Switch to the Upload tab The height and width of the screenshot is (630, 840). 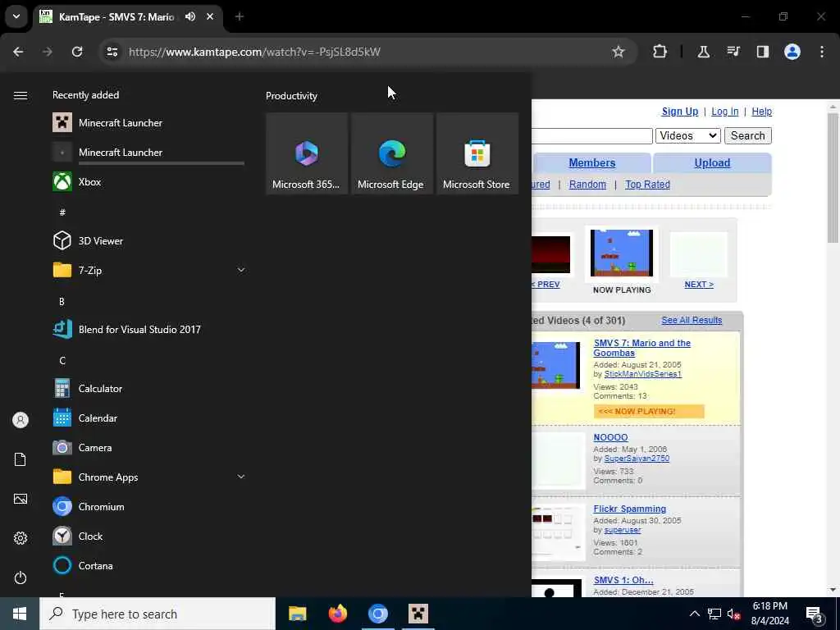[712, 163]
